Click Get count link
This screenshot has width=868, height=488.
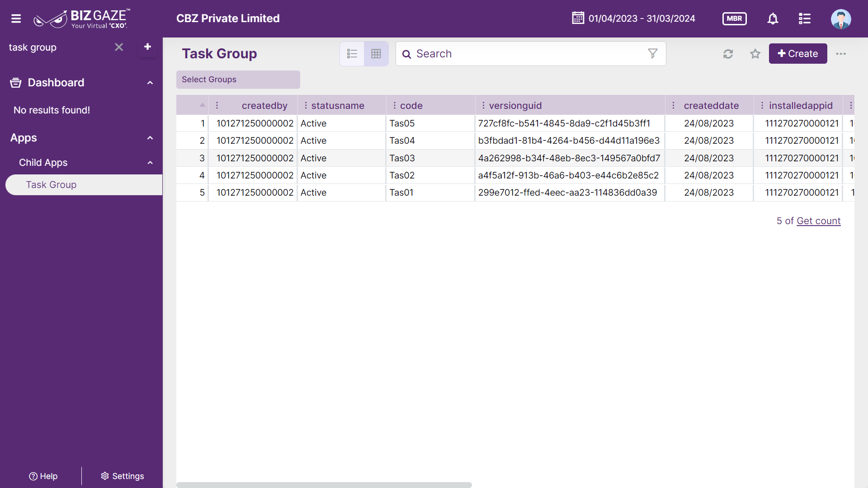818,221
